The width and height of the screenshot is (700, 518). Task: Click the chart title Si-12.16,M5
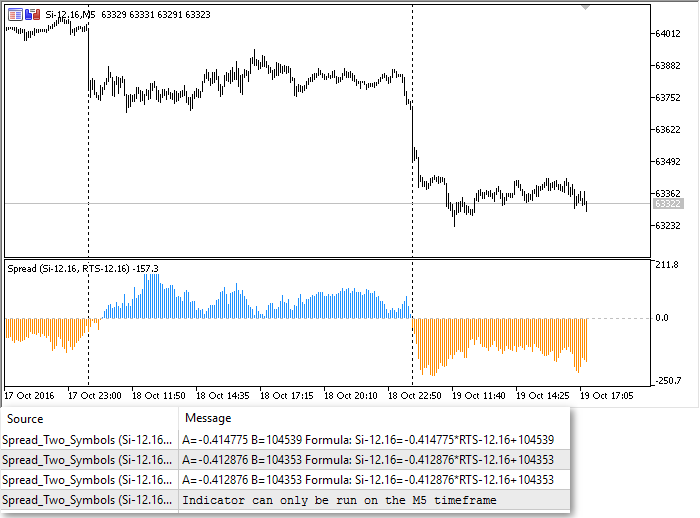click(x=71, y=15)
